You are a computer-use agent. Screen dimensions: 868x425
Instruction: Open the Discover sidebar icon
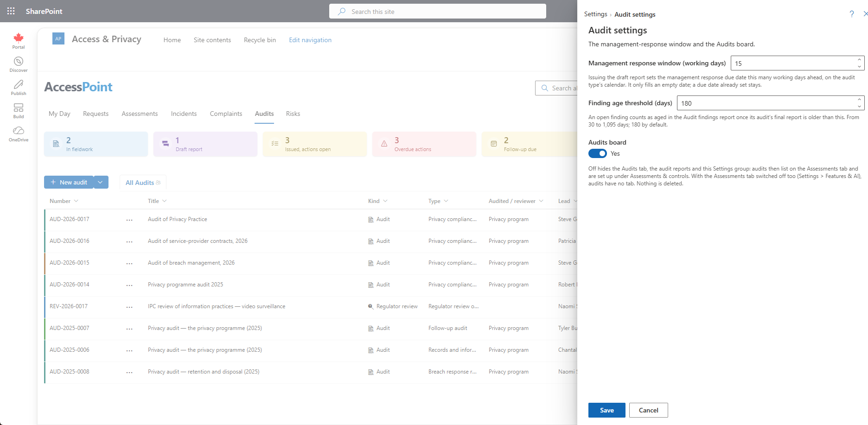pos(19,61)
